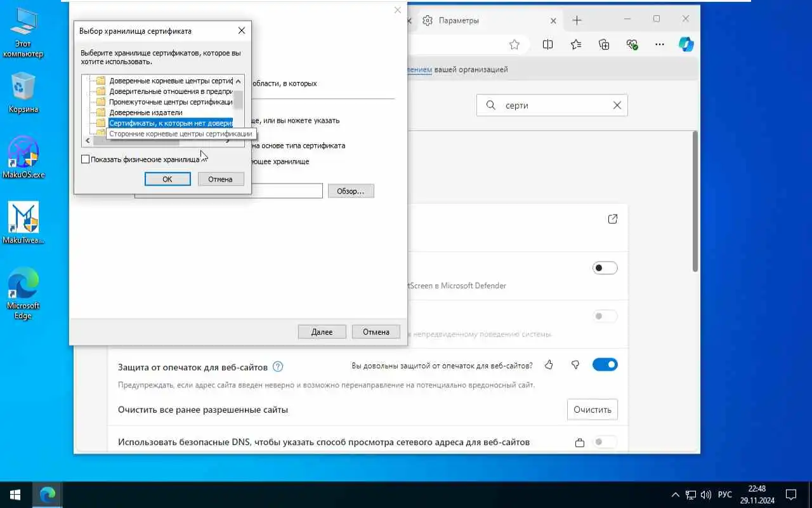Click the store list horizontal scrollbar thumb

coord(136,140)
